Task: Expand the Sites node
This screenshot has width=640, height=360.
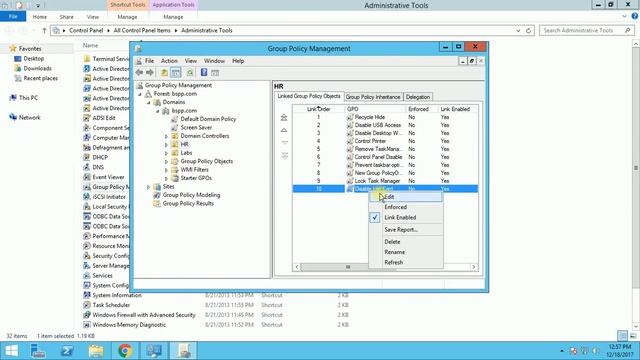Action: tap(149, 187)
